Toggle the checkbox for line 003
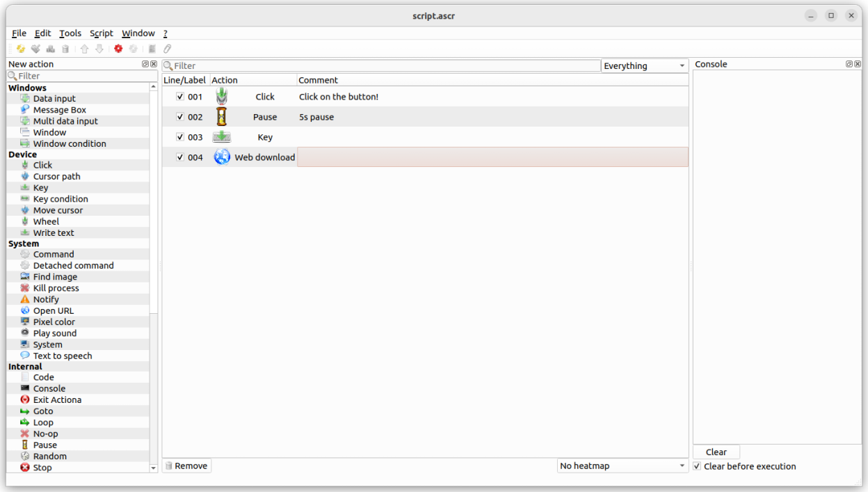 180,137
